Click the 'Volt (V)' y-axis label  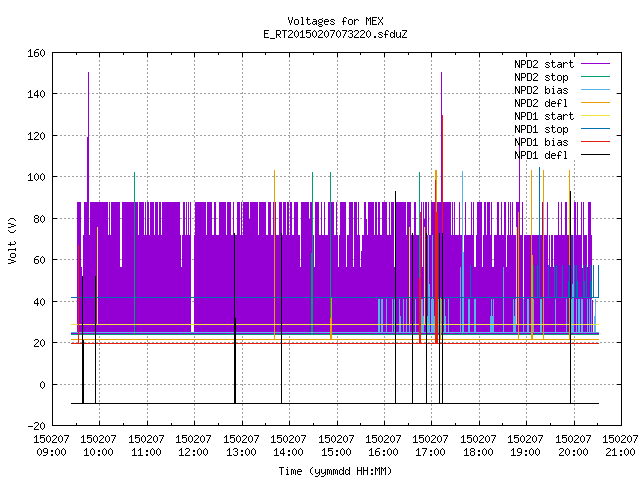click(13, 241)
